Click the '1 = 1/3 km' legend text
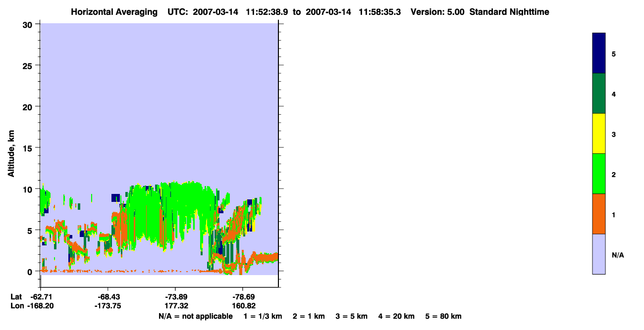The width and height of the screenshot is (644, 330). 264,316
